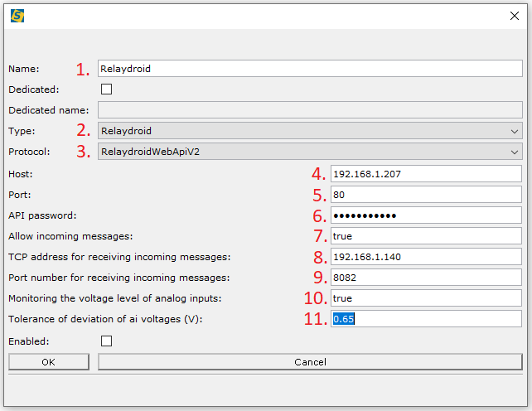Click the app icon in title bar
Image resolution: width=532 pixels, height=411 pixels.
[x=17, y=16]
